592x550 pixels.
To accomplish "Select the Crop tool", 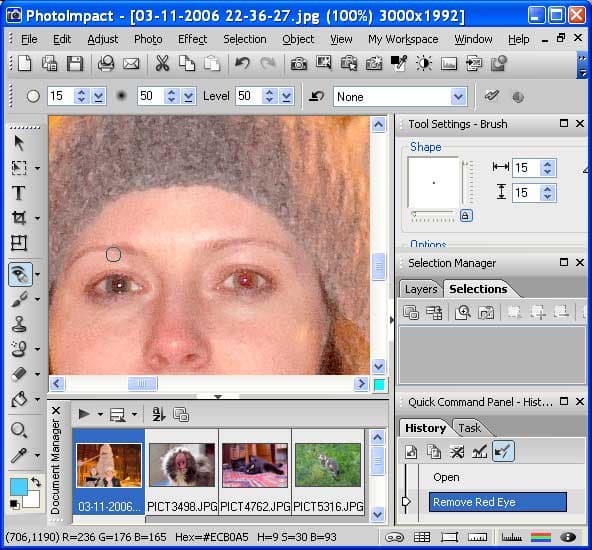I will (18, 218).
